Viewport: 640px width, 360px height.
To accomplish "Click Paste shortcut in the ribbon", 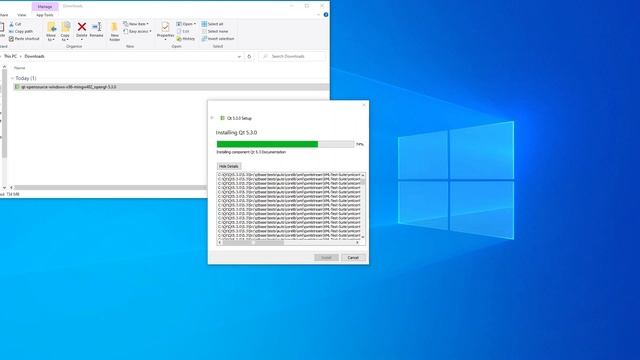I will point(24,39).
